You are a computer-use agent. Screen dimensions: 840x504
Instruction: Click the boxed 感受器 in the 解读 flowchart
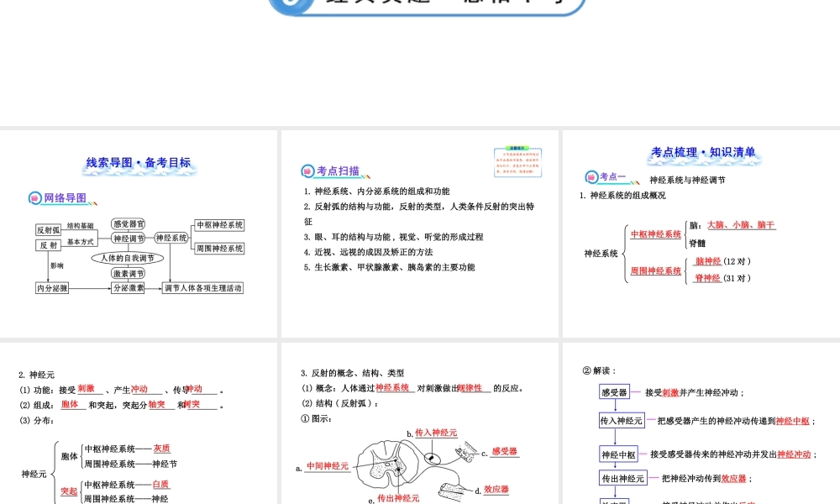pyautogui.click(x=614, y=392)
